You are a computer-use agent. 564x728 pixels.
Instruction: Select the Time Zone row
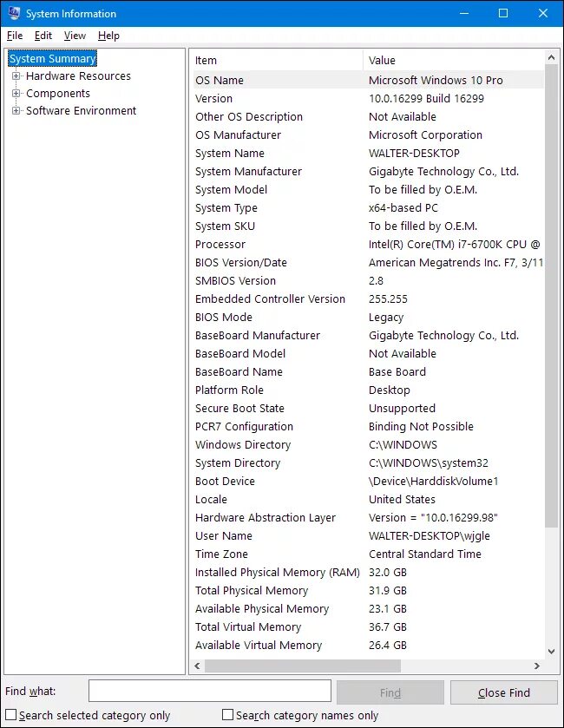click(368, 554)
